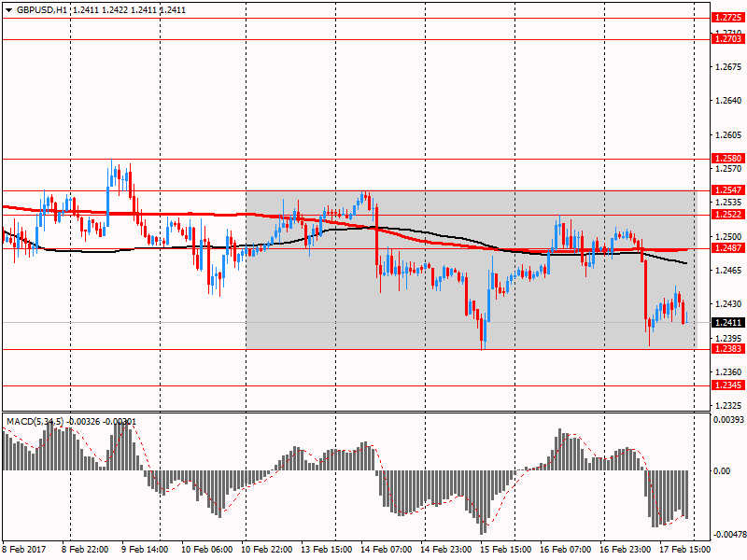This screenshot has width=747, height=560.
Task: Click the 1.2580 resistance level label
Action: pos(727,159)
